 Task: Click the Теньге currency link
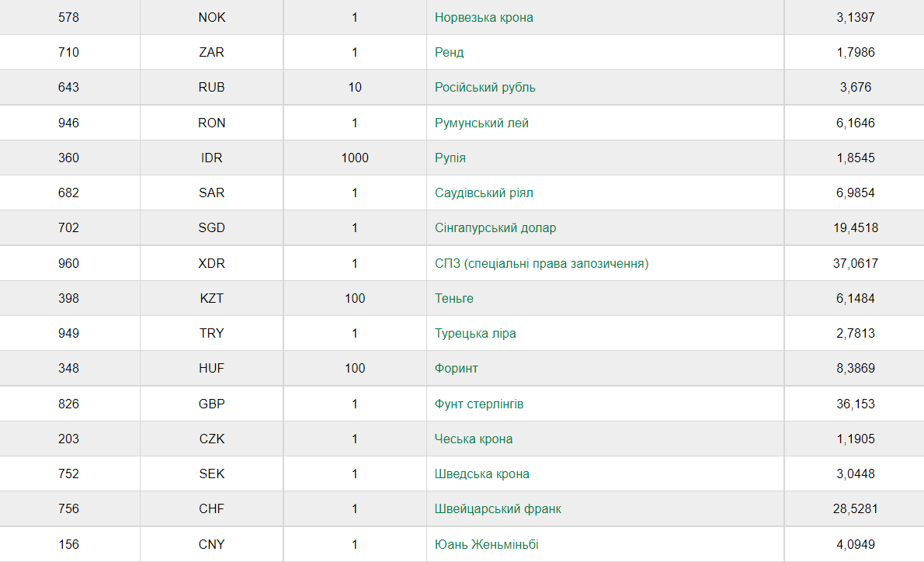coord(454,299)
